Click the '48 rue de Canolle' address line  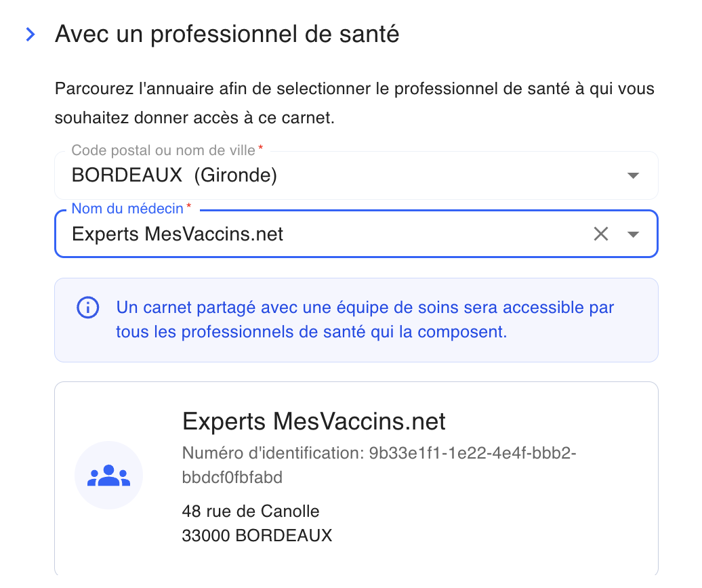pyautogui.click(x=251, y=511)
